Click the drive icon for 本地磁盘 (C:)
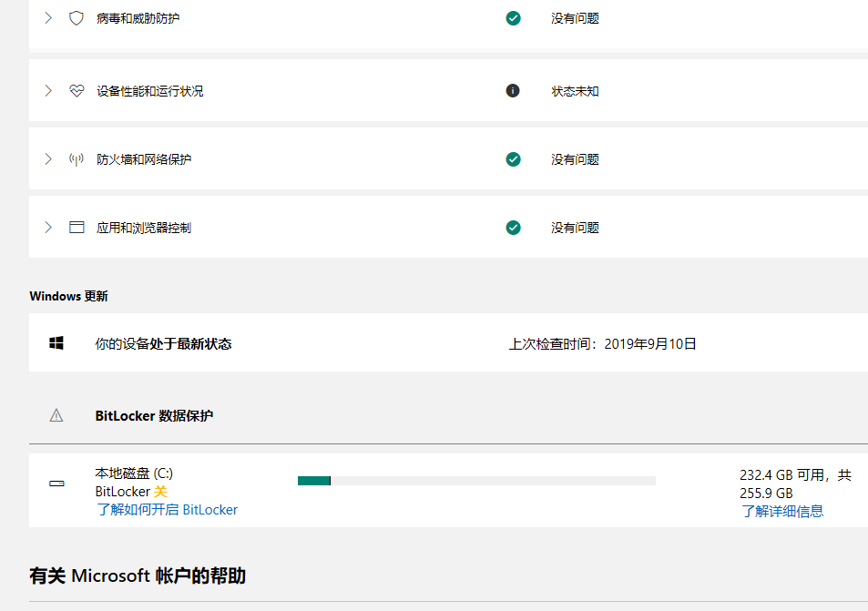 tap(56, 484)
